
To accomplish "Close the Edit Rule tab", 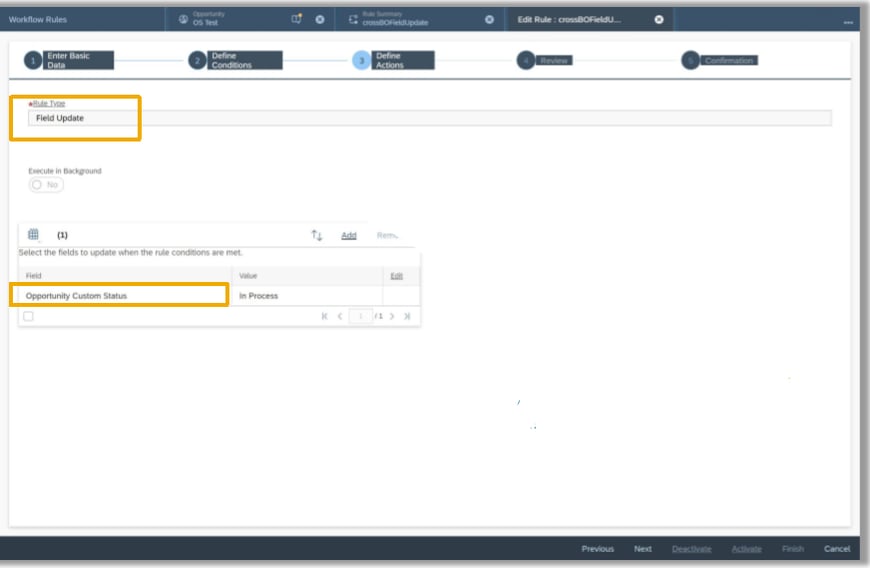I will coord(659,19).
